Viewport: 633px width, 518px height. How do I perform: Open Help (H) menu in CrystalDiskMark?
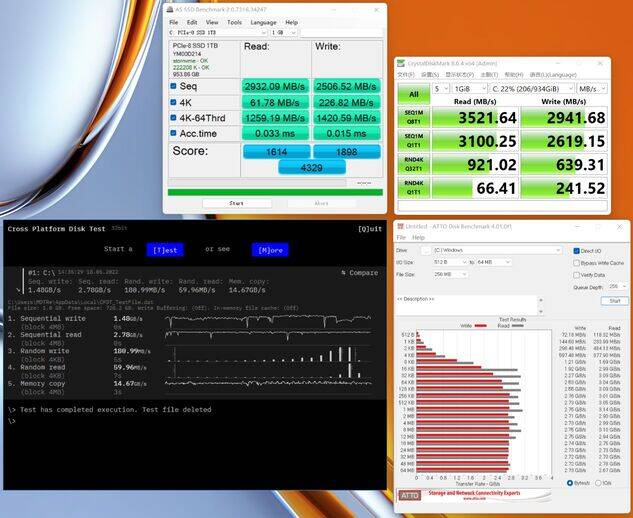click(514, 75)
